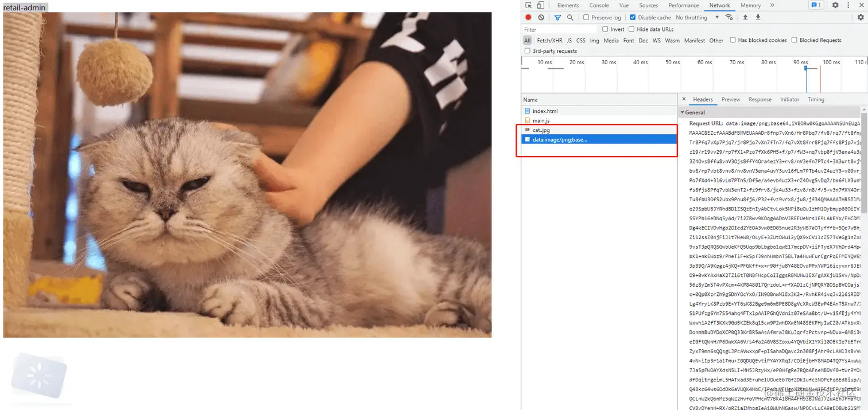868x410 pixels.
Task: Open the Performance tab
Action: [684, 5]
